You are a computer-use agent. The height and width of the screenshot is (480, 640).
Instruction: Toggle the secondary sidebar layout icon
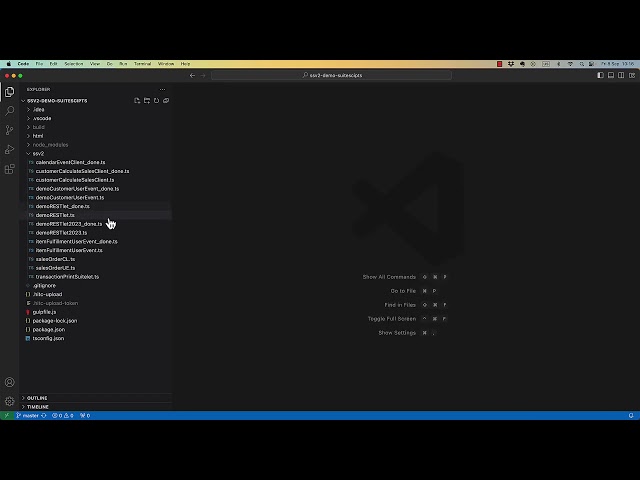pyautogui.click(x=621, y=75)
